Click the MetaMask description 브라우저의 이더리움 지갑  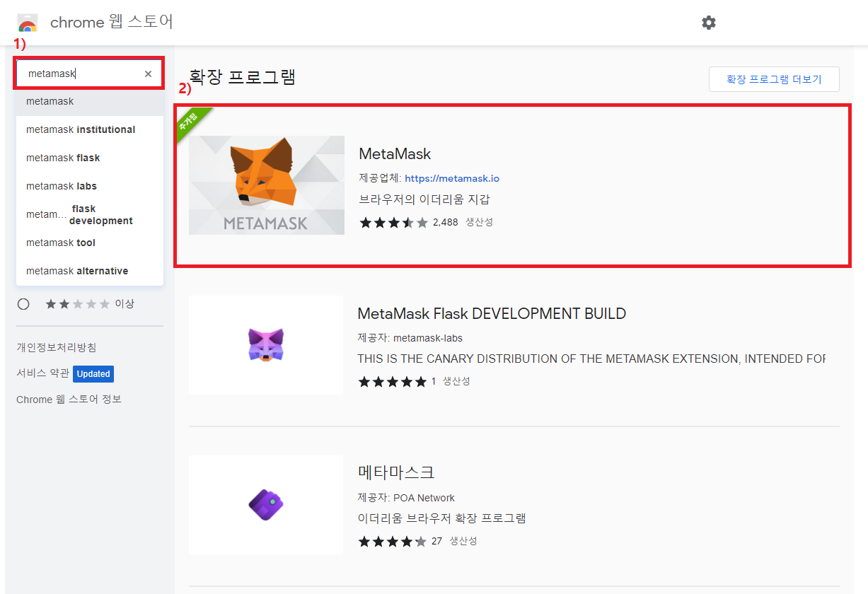point(424,199)
